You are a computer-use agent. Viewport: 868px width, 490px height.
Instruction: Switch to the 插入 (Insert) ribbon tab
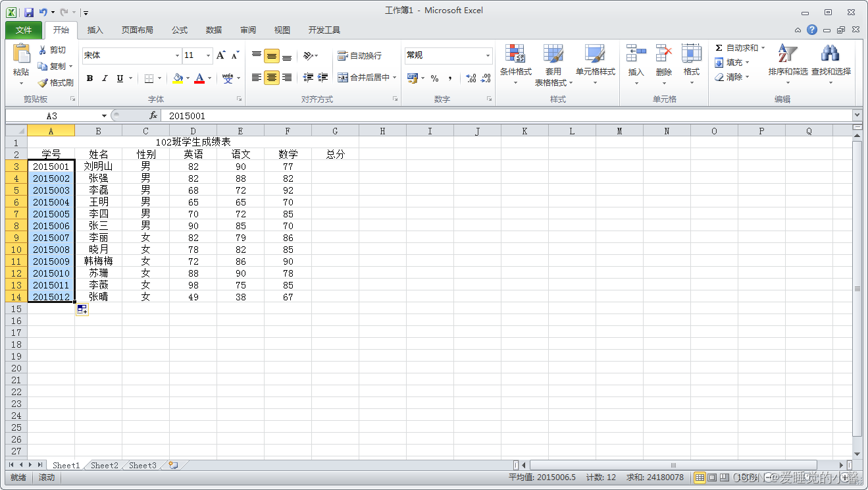click(x=95, y=30)
